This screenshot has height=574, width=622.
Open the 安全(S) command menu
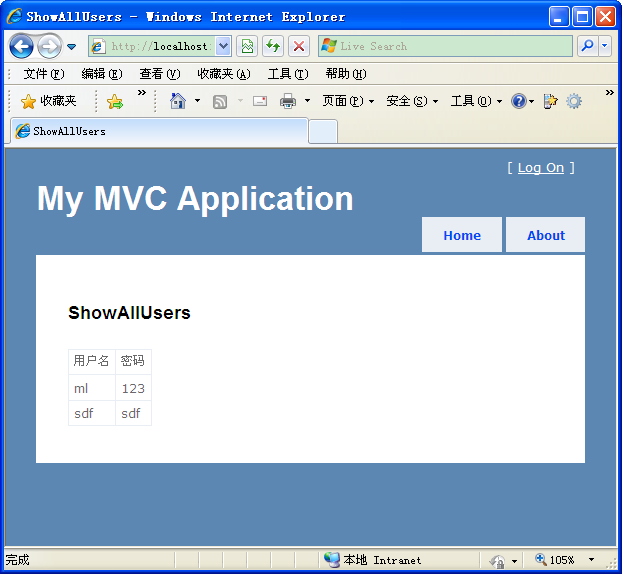[412, 101]
